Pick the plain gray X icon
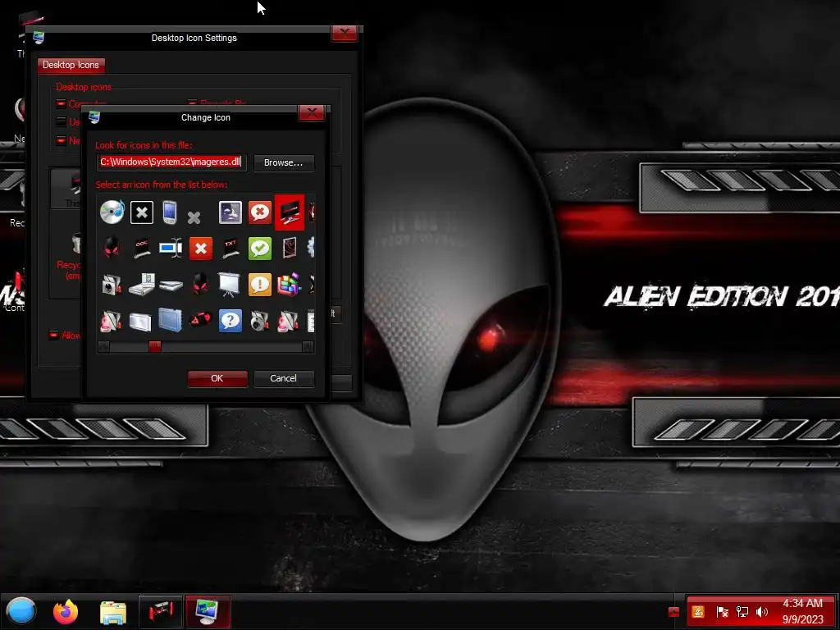840x630 pixels. pos(194,217)
